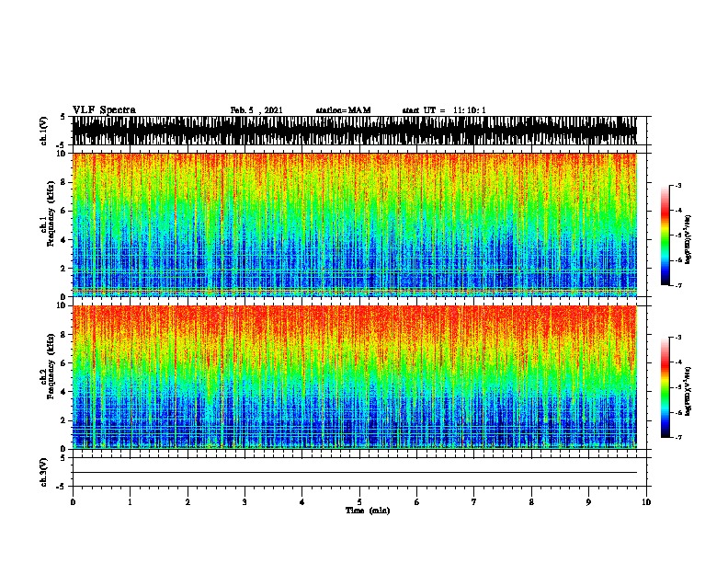The image size is (728, 563).
Task: Click the time axis tick label '1'
Action: tap(130, 502)
